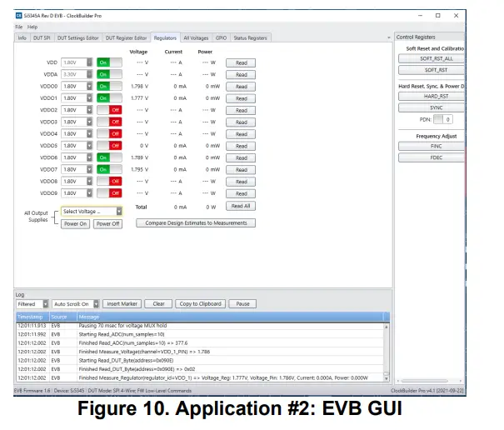The width and height of the screenshot is (504, 430).
Task: Clear the log
Action: point(158,304)
